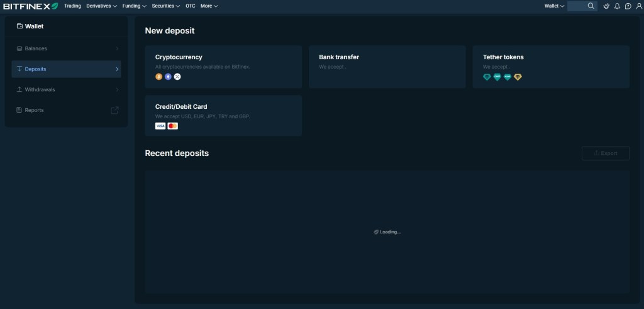Click the teal Tether ₮ symbol icon
The height and width of the screenshot is (309, 644).
(x=487, y=77)
